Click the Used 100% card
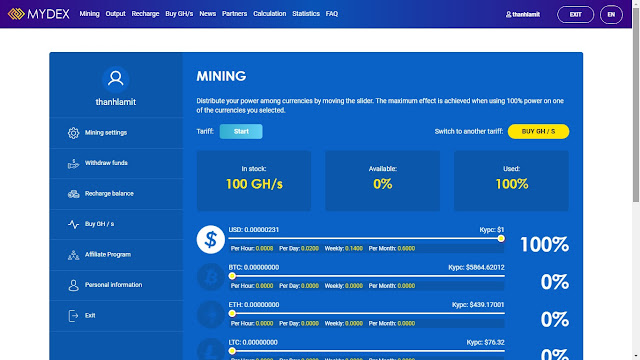Viewport: 640px width, 360px height. pos(511,181)
